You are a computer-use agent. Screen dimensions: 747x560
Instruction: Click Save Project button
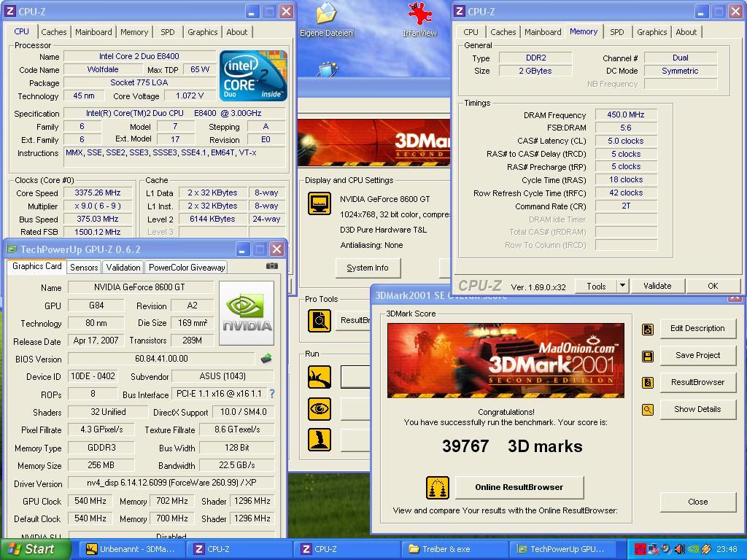[697, 355]
